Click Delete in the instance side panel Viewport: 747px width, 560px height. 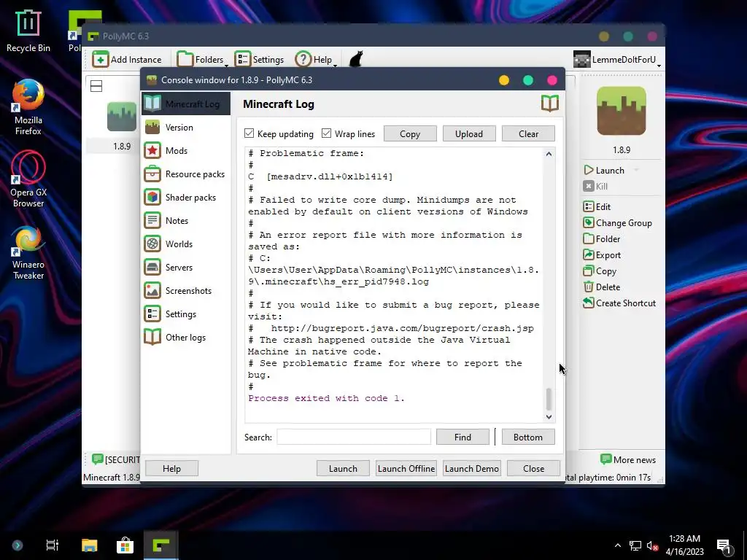pyautogui.click(x=602, y=287)
